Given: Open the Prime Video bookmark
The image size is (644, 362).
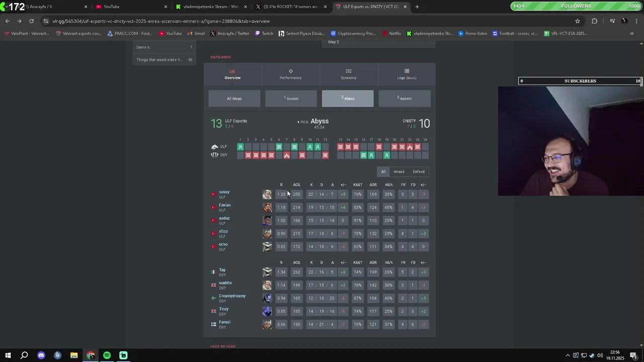Looking at the screenshot, I should tap(472, 34).
